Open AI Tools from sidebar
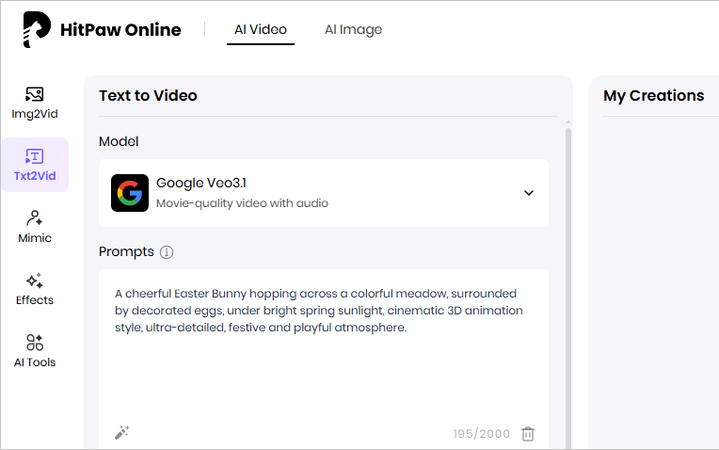Viewport: 719px width, 450px height. (x=35, y=351)
